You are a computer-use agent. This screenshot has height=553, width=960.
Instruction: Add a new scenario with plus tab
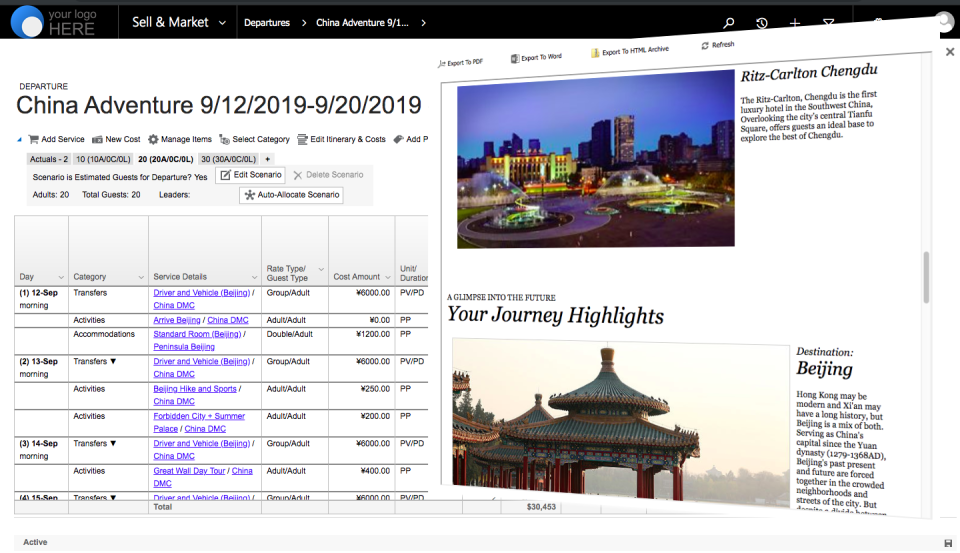pyautogui.click(x=267, y=159)
